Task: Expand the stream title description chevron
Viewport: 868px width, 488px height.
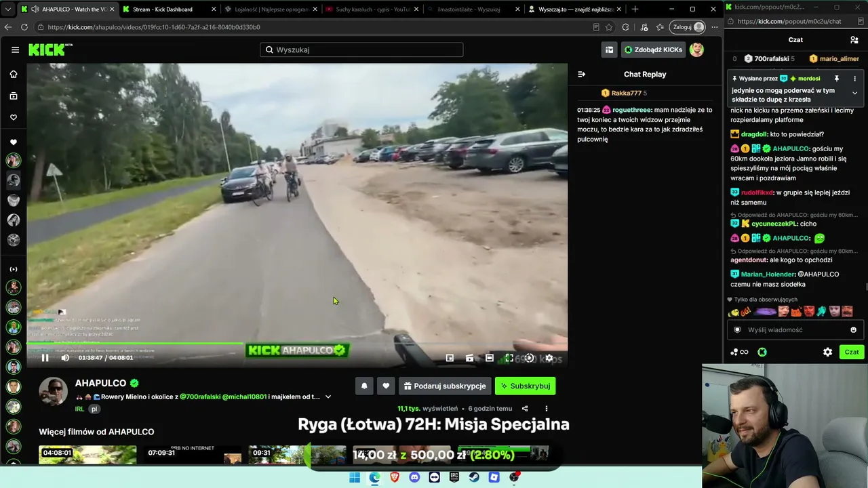Action: 328,397
